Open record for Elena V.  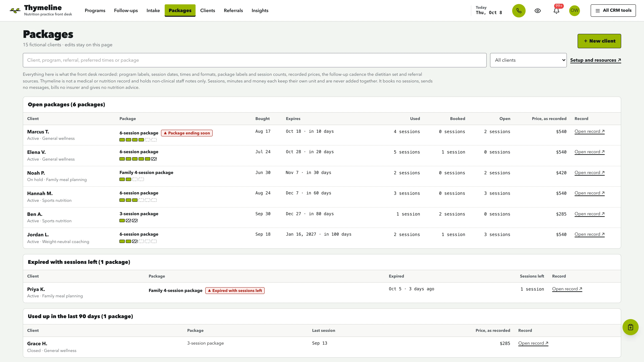589,152
